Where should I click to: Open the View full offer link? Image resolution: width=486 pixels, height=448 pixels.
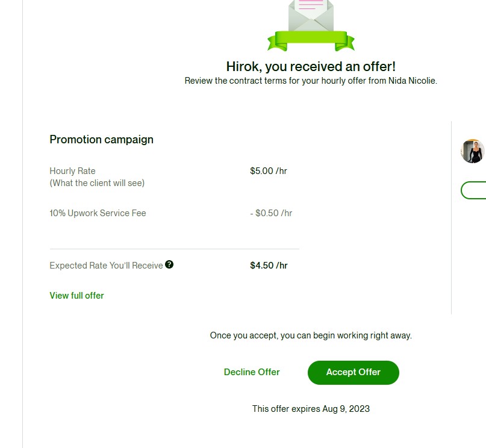point(76,296)
